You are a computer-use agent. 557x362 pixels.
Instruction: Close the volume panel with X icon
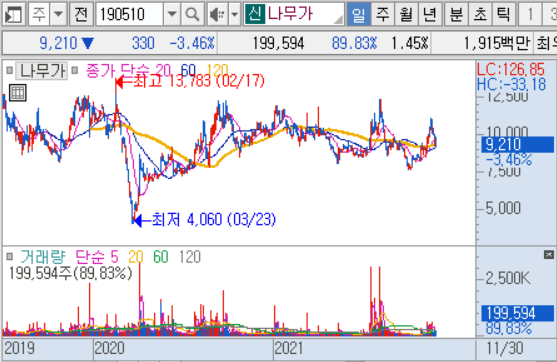coord(548,254)
